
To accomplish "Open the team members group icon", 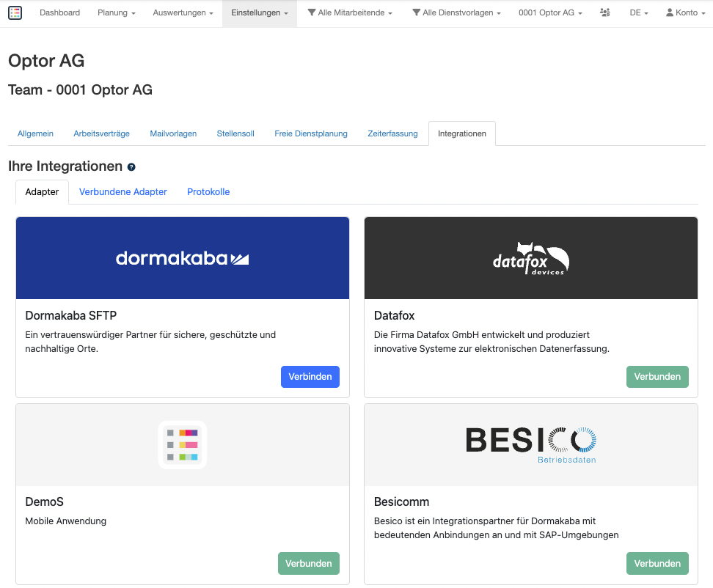I will coord(604,12).
